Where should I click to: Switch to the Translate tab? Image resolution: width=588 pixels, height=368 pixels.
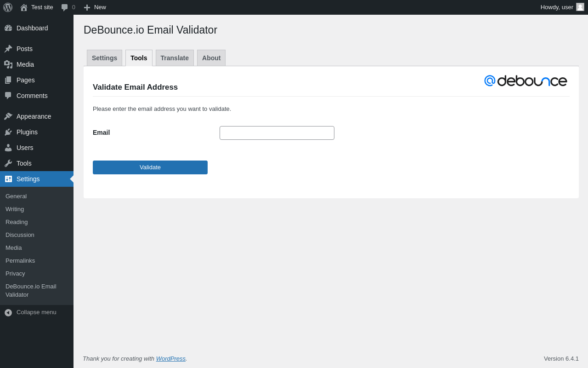point(175,58)
